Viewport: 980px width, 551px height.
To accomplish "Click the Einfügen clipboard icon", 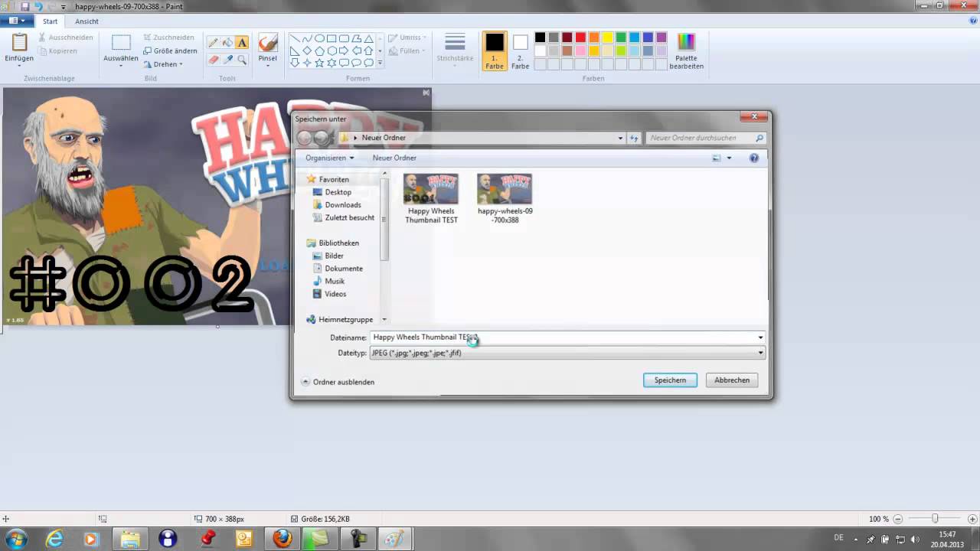I will (19, 43).
